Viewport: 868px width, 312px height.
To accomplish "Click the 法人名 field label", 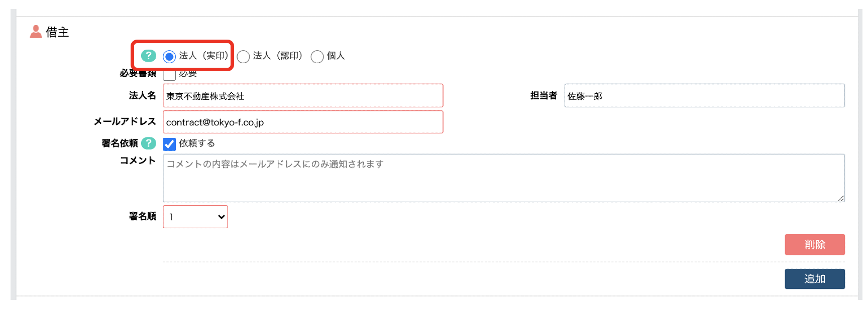I will [x=142, y=95].
